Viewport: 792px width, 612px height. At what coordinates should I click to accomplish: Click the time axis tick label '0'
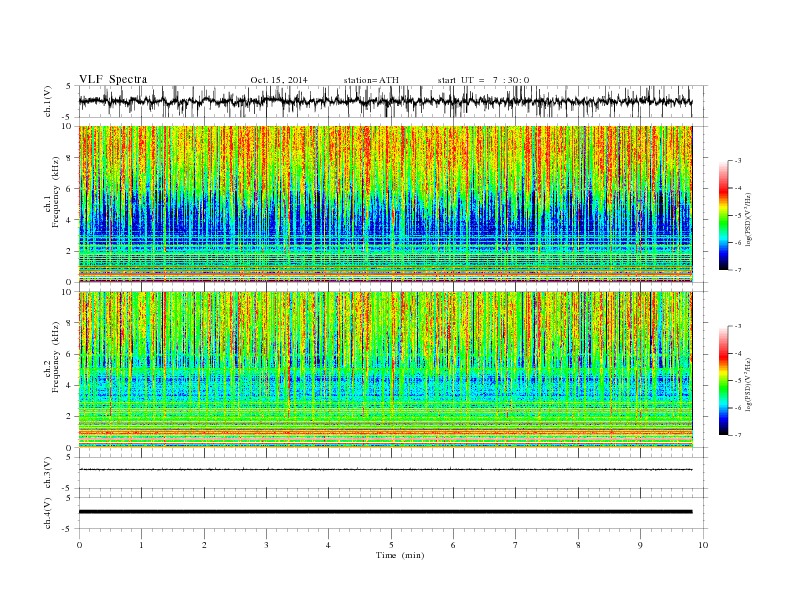79,545
